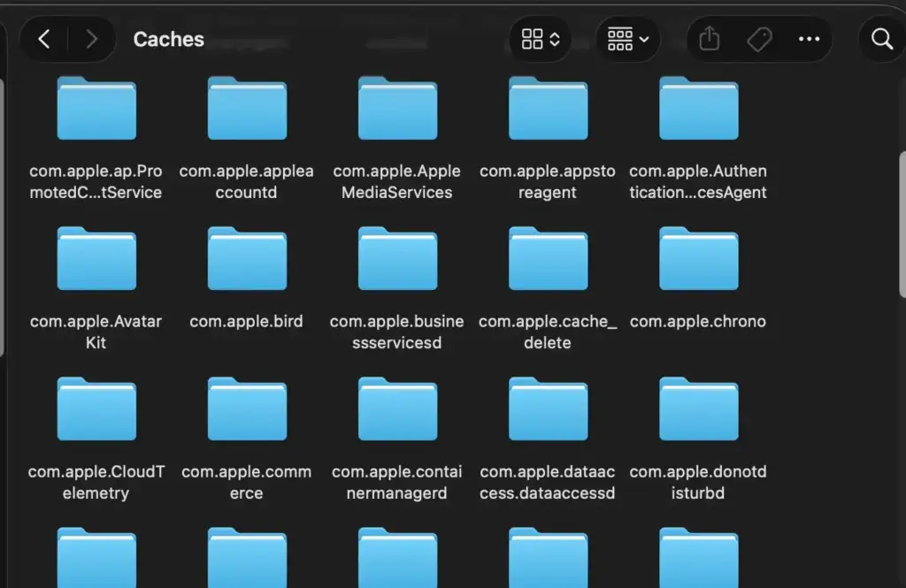Open the More options ellipsis menu

pyautogui.click(x=808, y=39)
